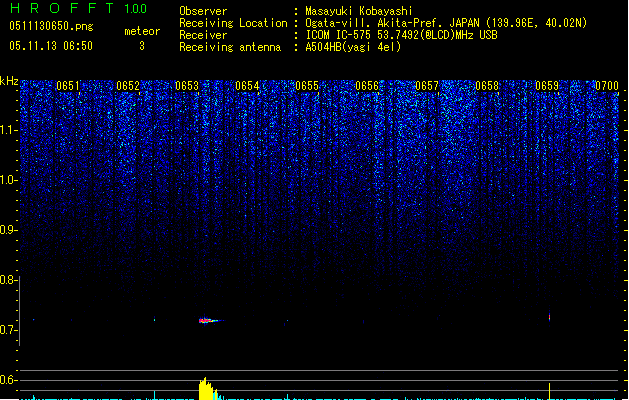Click the 0.9 kHz axis label
Screen dimensions: 629x400
tap(9, 230)
